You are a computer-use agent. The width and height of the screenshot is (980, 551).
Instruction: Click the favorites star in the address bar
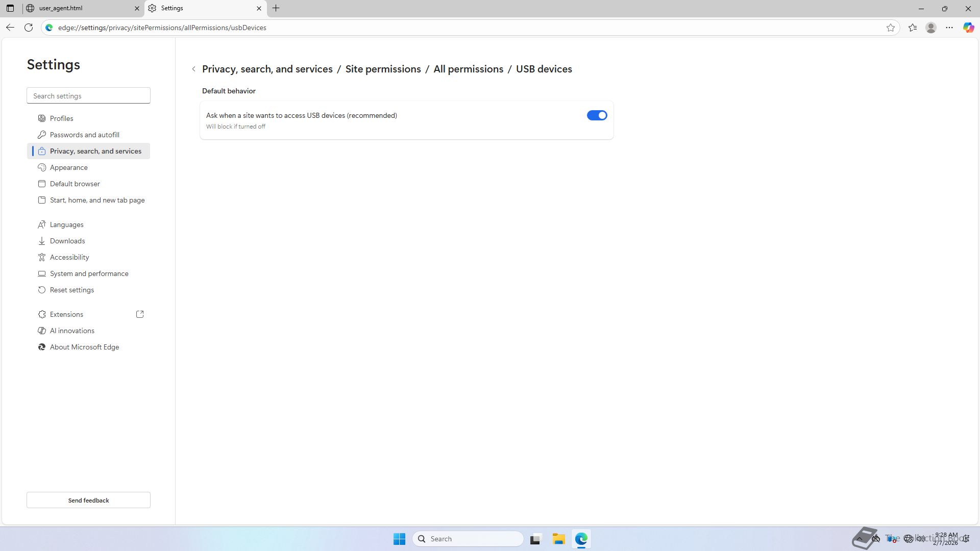(x=891, y=28)
